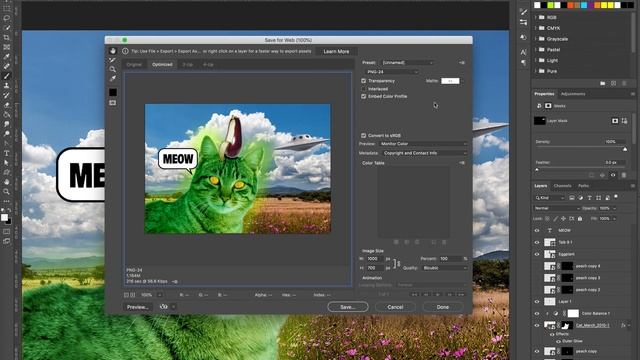Click the Done button
This screenshot has width=640, height=360.
click(443, 307)
